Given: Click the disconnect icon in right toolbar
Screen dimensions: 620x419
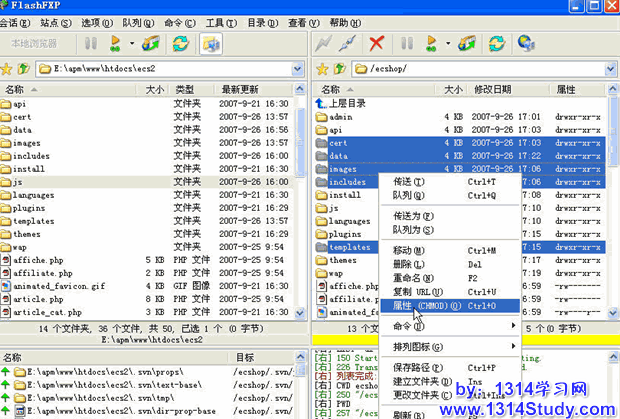Looking at the screenshot, I should click(x=349, y=43).
